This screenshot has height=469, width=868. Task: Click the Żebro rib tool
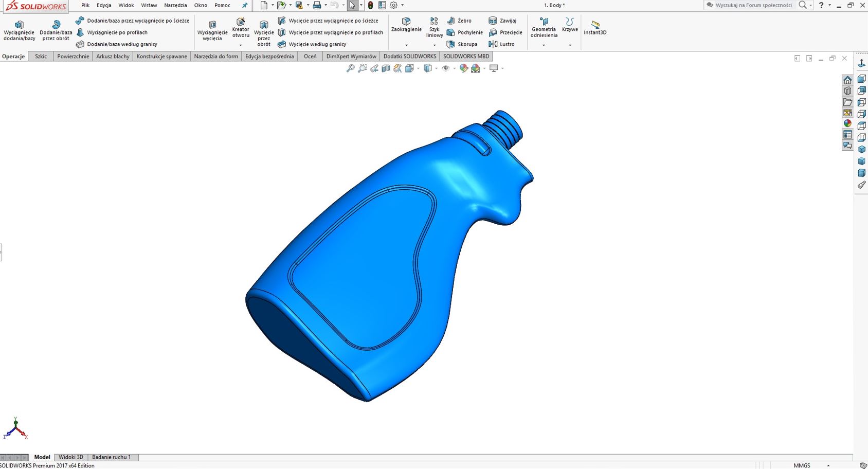pyautogui.click(x=459, y=21)
